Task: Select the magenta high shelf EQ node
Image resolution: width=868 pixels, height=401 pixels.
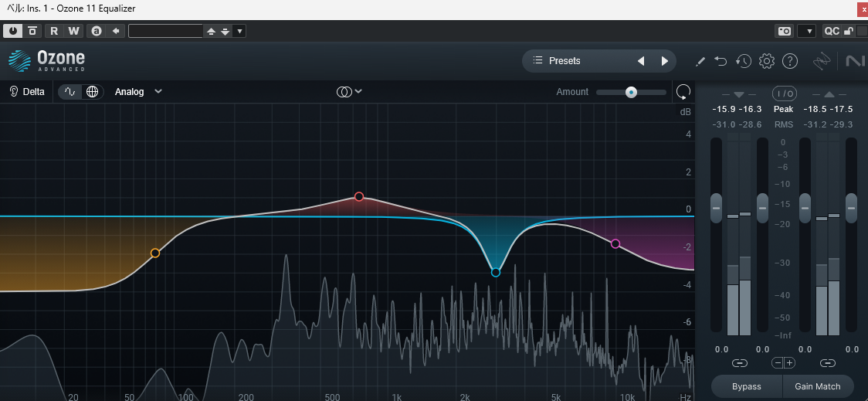Action: [615, 243]
